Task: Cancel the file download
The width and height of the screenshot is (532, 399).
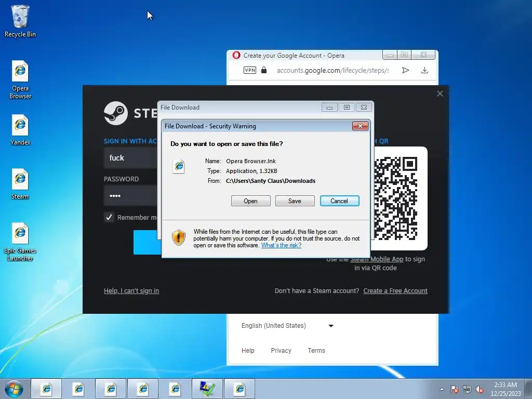Action: click(339, 201)
